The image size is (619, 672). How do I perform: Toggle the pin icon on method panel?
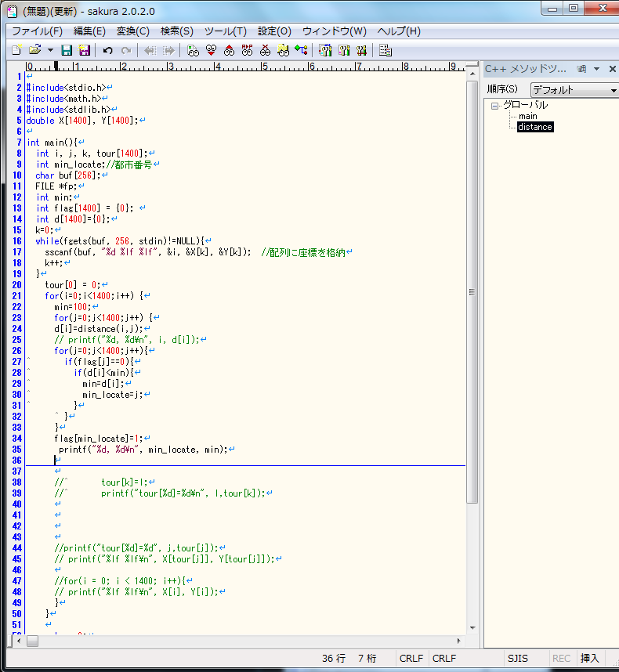coord(581,69)
